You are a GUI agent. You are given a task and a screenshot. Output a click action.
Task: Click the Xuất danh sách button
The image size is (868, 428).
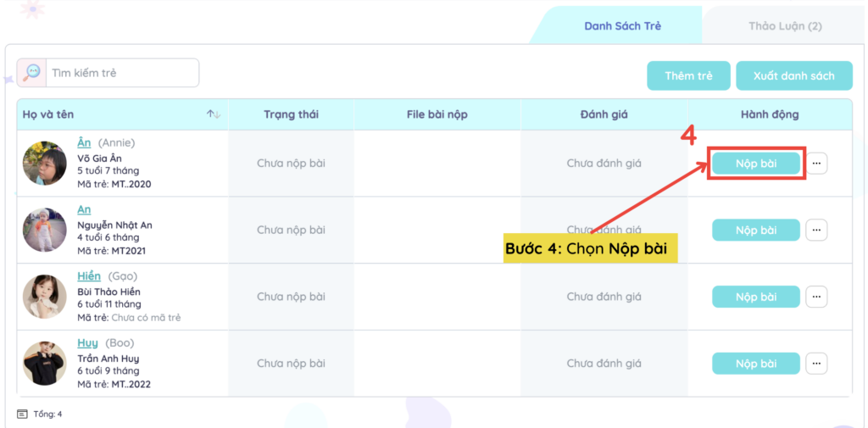(793, 75)
